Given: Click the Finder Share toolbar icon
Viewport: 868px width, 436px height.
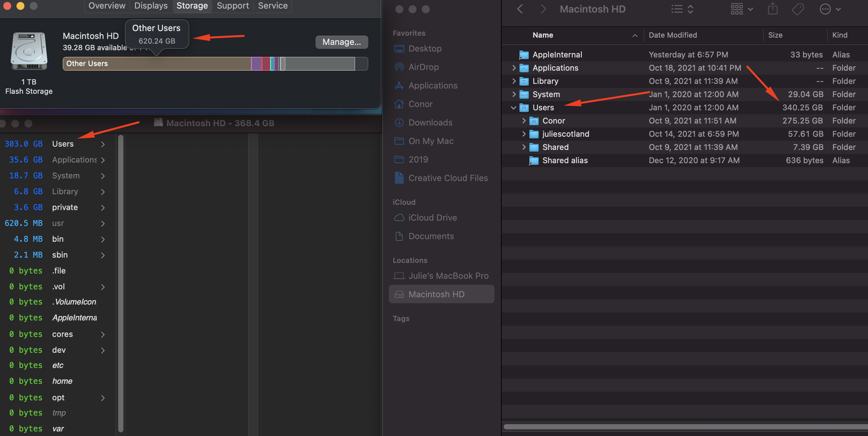Looking at the screenshot, I should 773,9.
